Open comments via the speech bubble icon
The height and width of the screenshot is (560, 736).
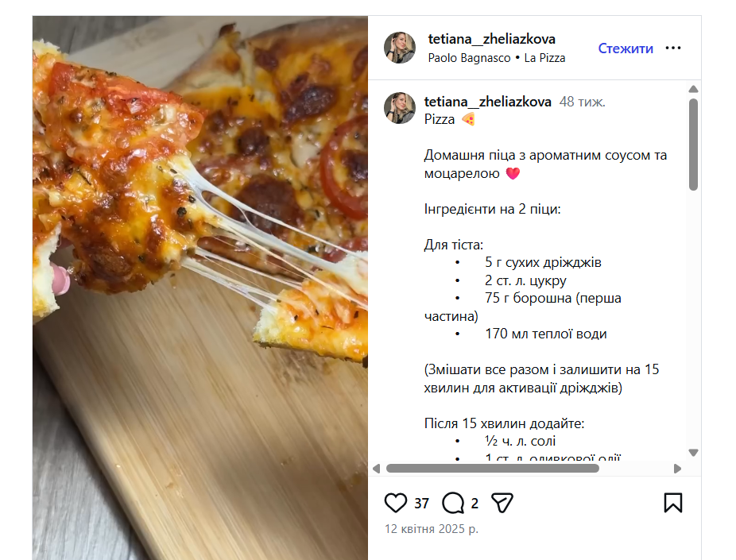point(453,503)
